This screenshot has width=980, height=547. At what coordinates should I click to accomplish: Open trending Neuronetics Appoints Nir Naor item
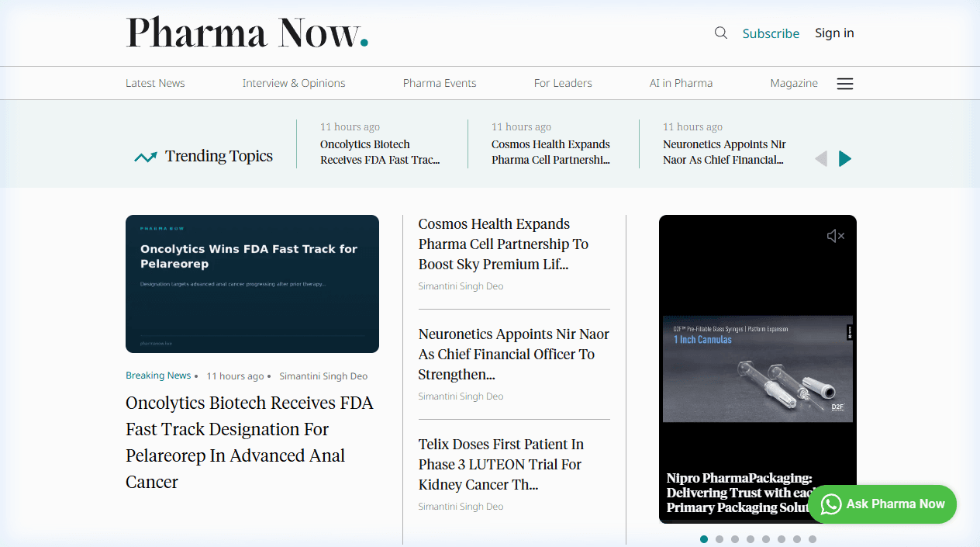[x=724, y=152]
